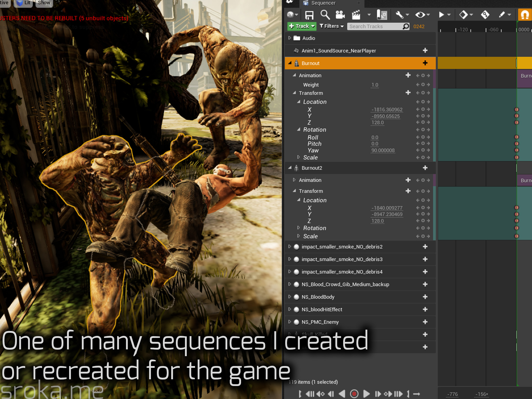Click the Render Movie clapperboard icon
532x399 pixels.
pos(356,15)
